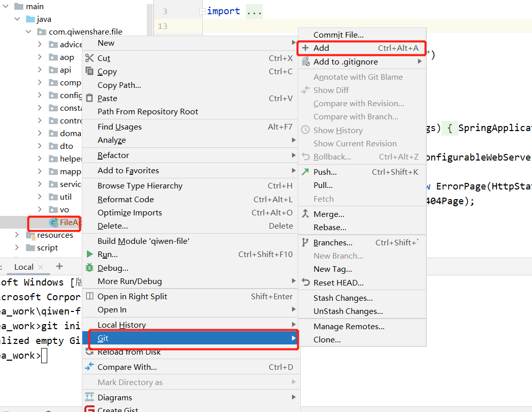Select Add in the Git submenu
Viewport: 532px width, 412px height.
[362, 48]
